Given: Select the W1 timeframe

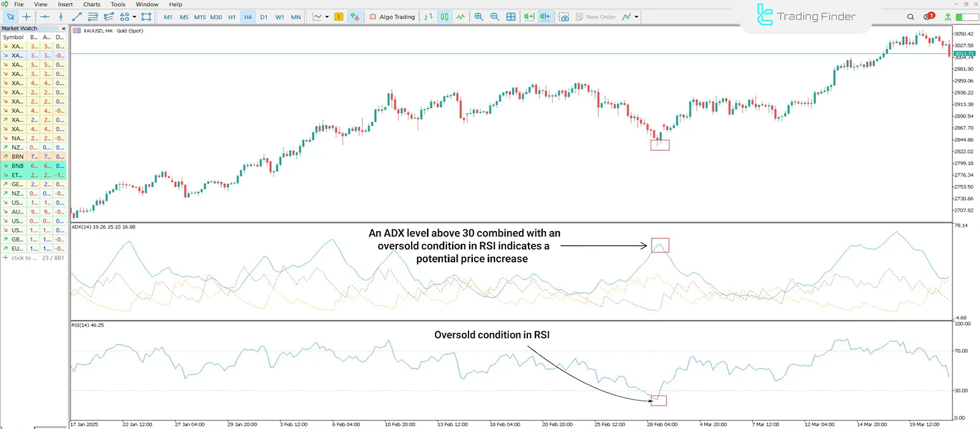Looking at the screenshot, I should (x=279, y=17).
